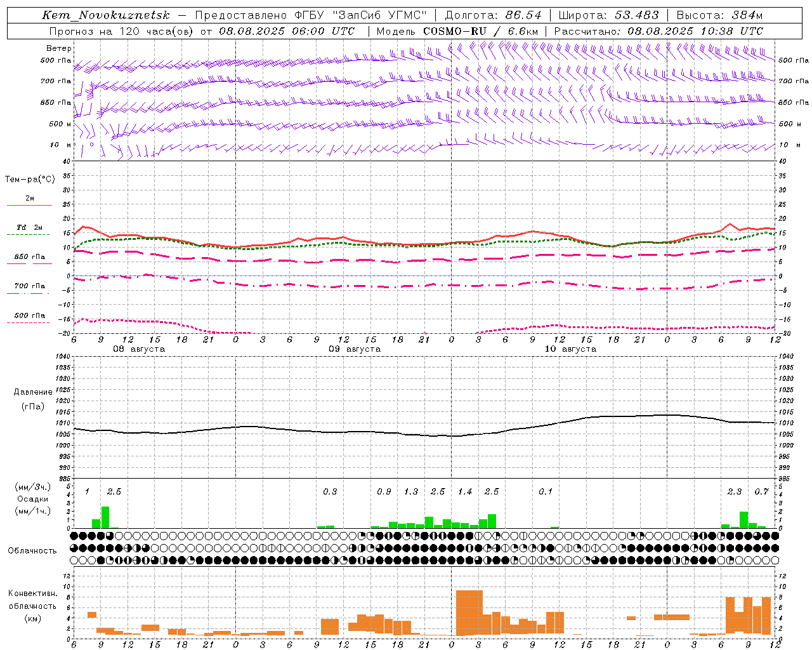The width and height of the screenshot is (812, 650).
Task: Click the (мм/3ч.) units label
Action: click(x=33, y=487)
